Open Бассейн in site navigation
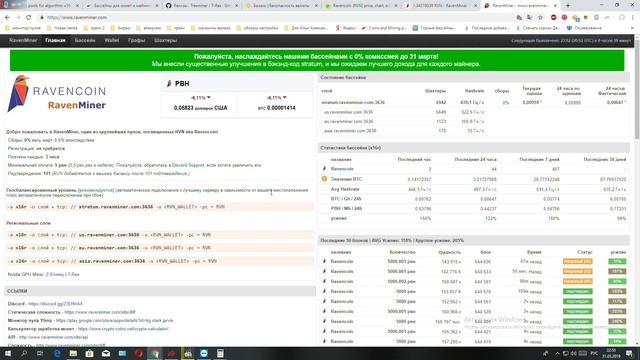Image resolution: width=640 pixels, height=360 pixels. point(85,40)
